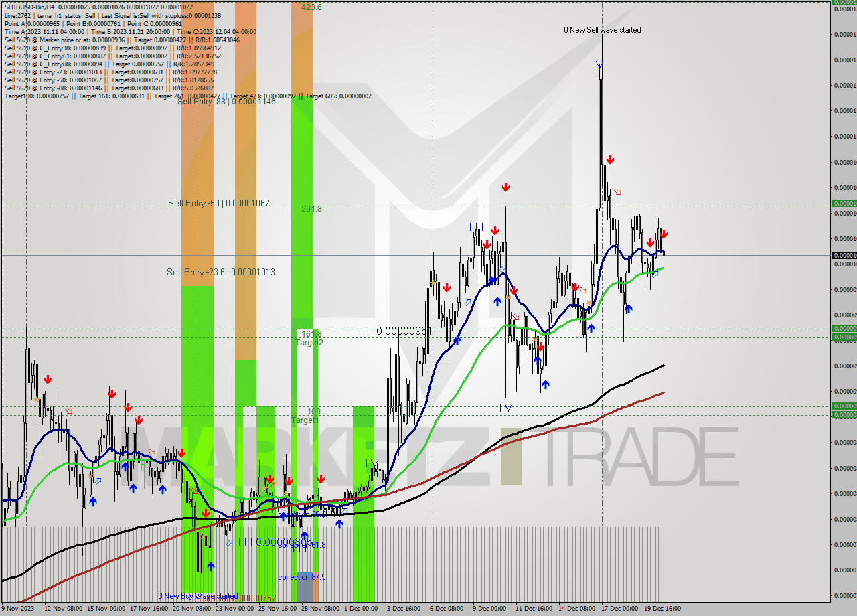
Task: Click the '14 Dec 08:00' time axis label
Action: 578,609
